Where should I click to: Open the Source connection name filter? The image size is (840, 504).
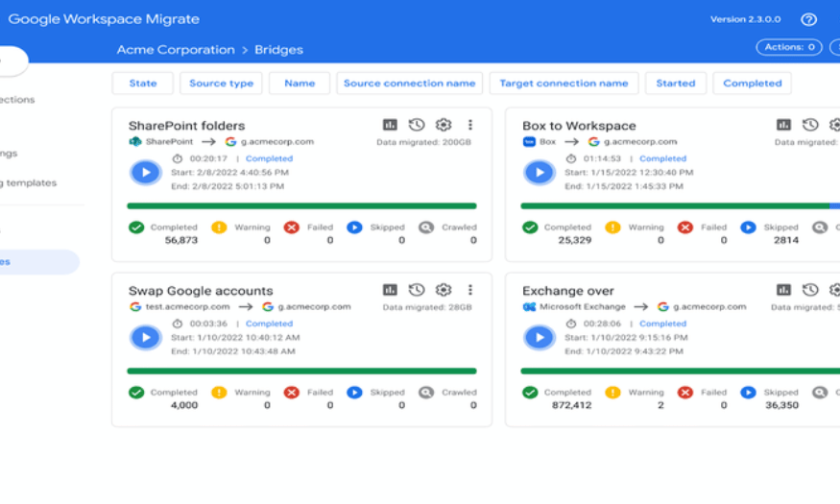coord(409,83)
